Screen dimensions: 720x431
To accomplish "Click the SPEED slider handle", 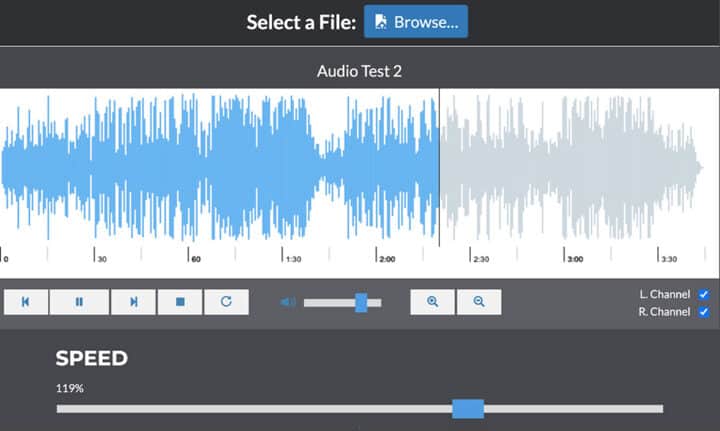I will (468, 408).
